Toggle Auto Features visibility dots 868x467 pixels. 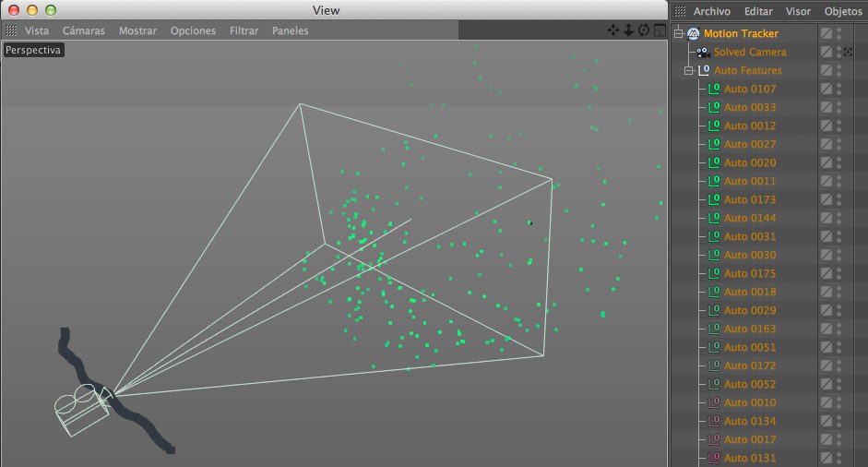point(839,70)
